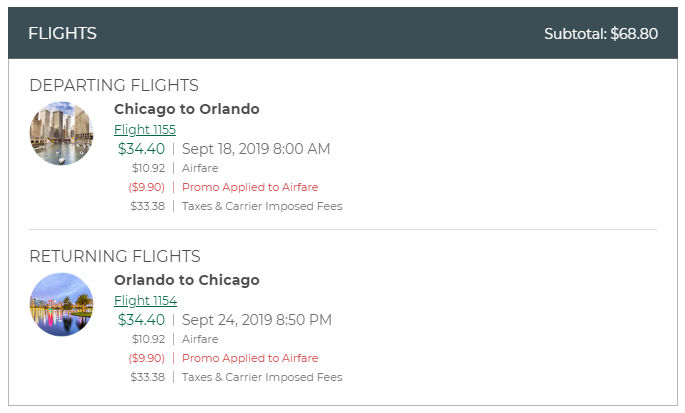This screenshot has height=413, width=685.
Task: Click the returning flight Airfare line
Action: pyautogui.click(x=200, y=340)
